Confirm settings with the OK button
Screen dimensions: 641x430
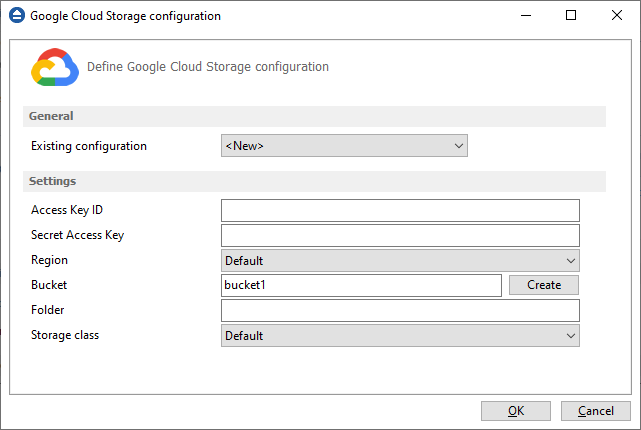tap(516, 411)
